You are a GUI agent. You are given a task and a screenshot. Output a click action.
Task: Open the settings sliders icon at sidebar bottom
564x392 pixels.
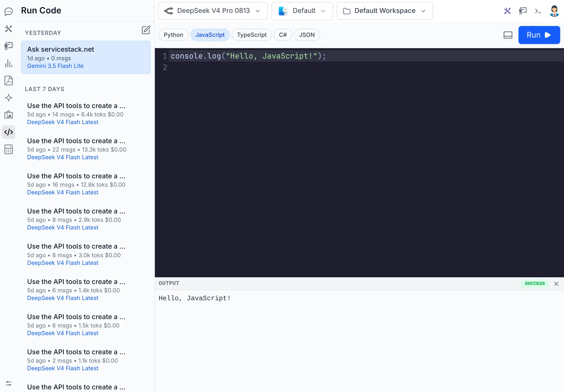click(9, 383)
